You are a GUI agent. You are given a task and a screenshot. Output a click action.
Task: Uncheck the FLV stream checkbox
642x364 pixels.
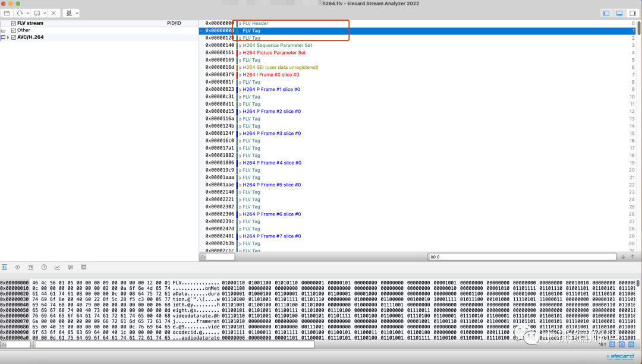click(14, 23)
